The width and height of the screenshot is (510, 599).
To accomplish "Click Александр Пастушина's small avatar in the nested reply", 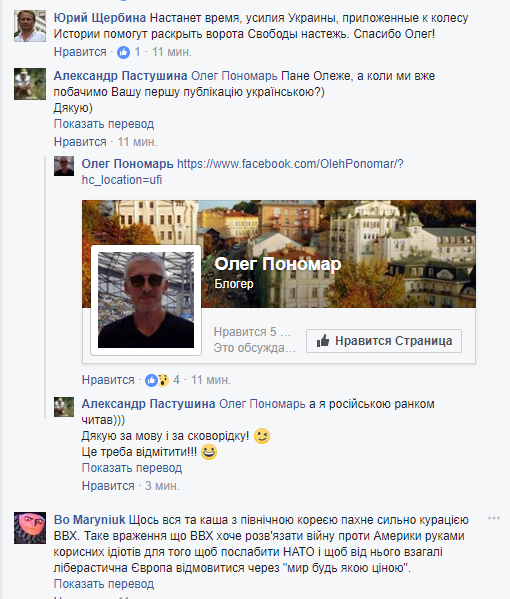I will tap(64, 407).
